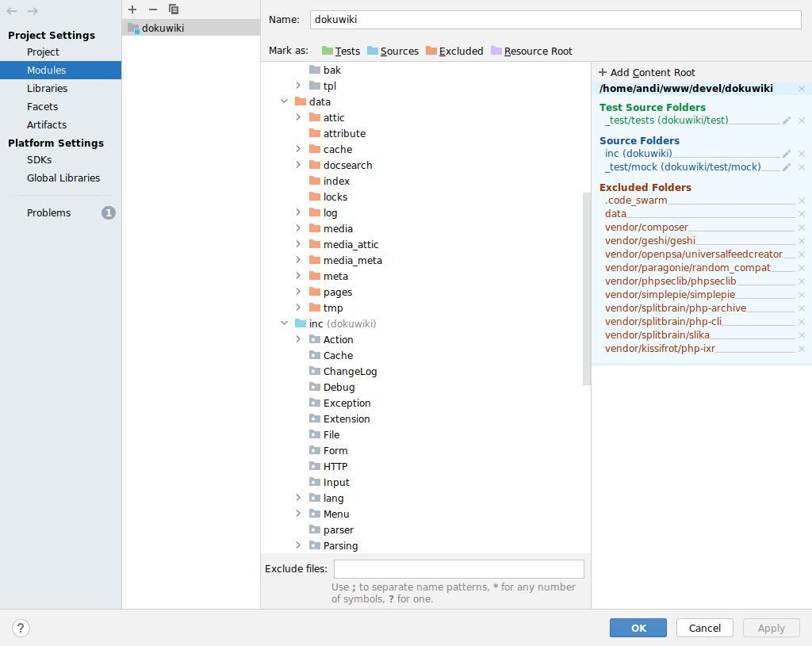Screen dimensions: 812x646
Task: Select the cache folder in tree
Action: pos(331,149)
